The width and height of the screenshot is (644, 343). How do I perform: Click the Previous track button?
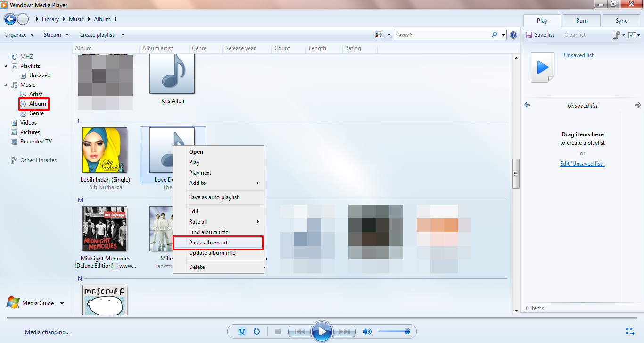coord(300,332)
